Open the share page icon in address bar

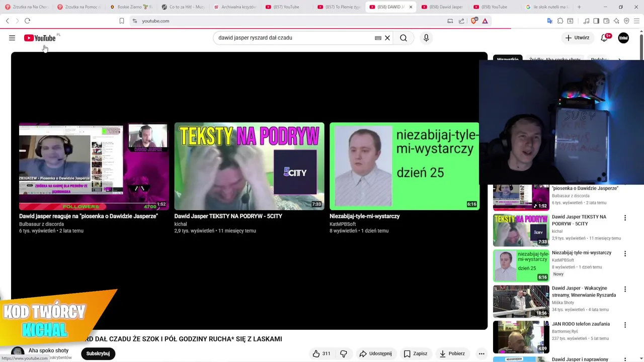pyautogui.click(x=461, y=21)
